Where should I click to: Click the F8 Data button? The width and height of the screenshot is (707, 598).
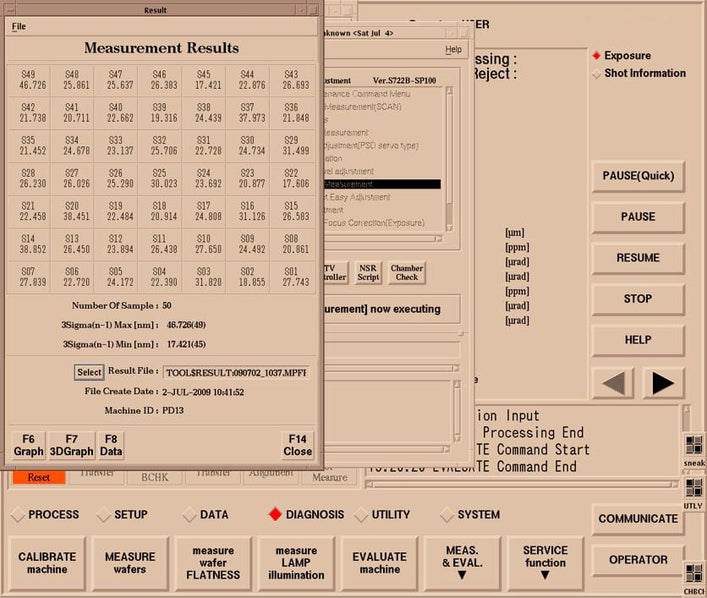click(x=111, y=445)
